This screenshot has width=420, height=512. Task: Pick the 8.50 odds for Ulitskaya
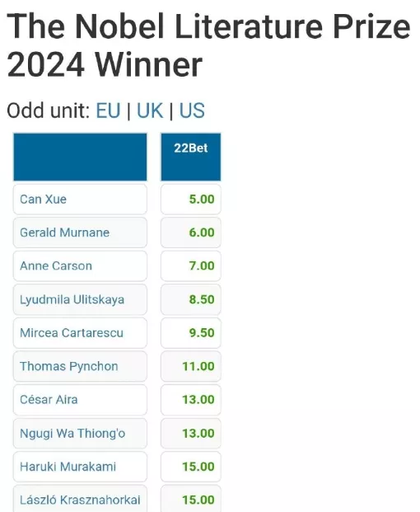tap(191, 299)
